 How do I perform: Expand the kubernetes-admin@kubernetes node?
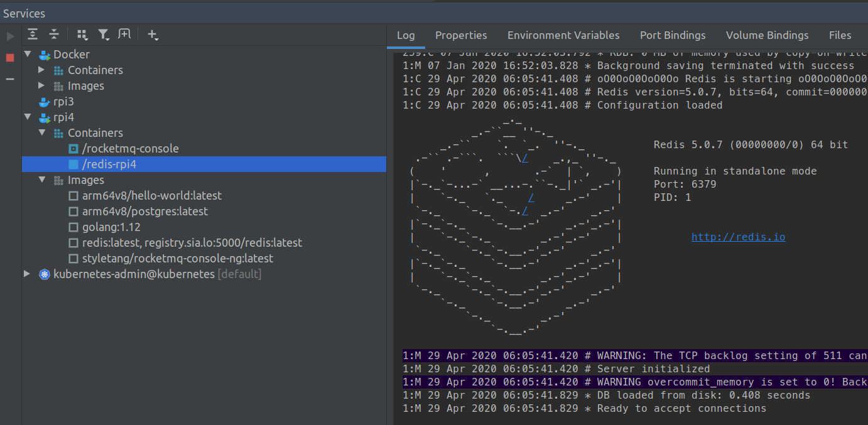pos(26,274)
